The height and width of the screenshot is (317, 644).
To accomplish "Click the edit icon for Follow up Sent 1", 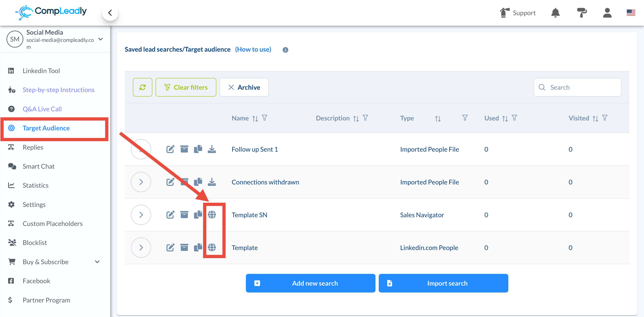I will (x=170, y=149).
